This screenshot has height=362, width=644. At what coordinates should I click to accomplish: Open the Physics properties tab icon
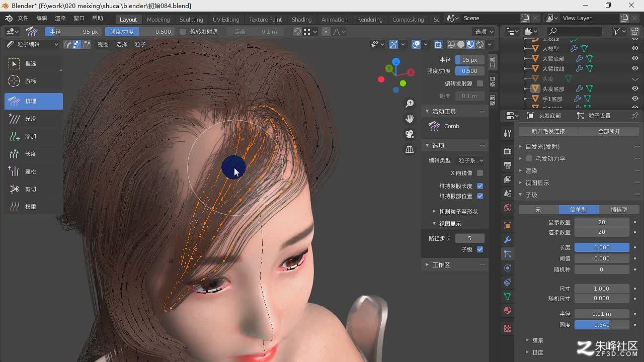(508, 268)
